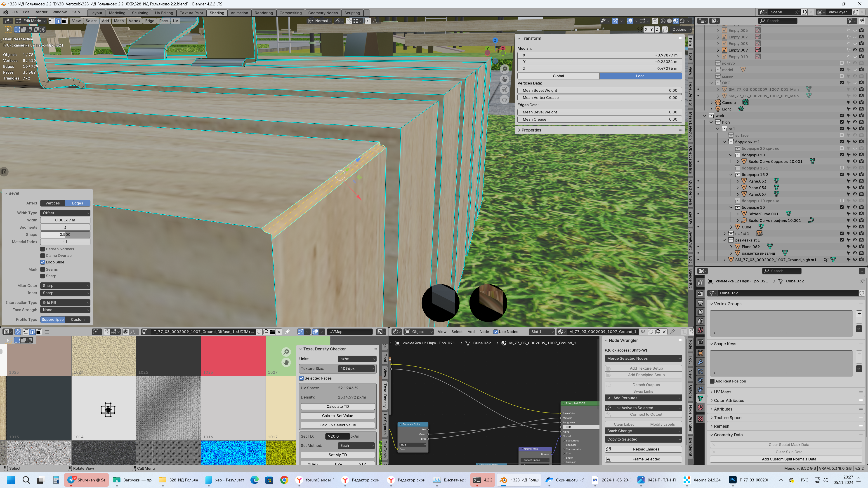Switch to orthographic grid gizmo icon
Viewport: 868px width, 488px height.
(505, 100)
